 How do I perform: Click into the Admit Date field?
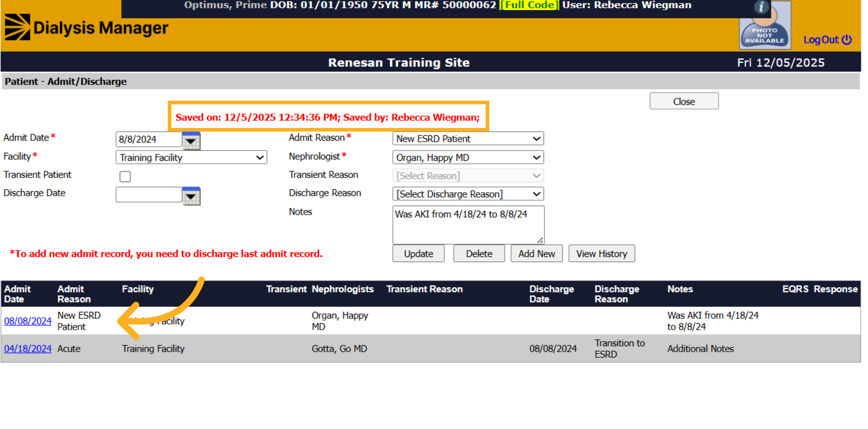coord(149,139)
